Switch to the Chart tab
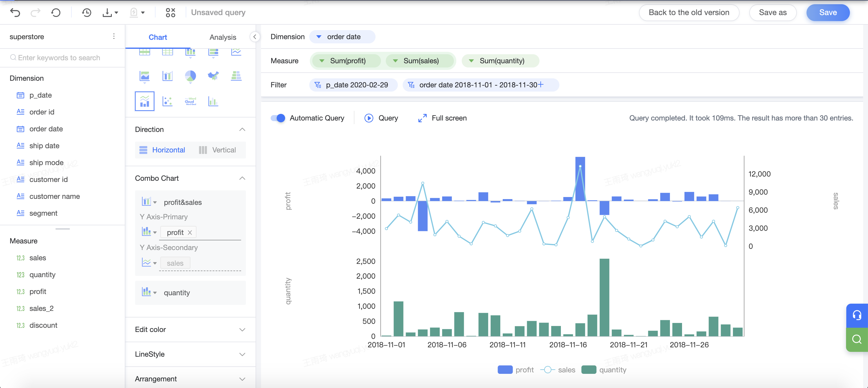 coord(158,37)
